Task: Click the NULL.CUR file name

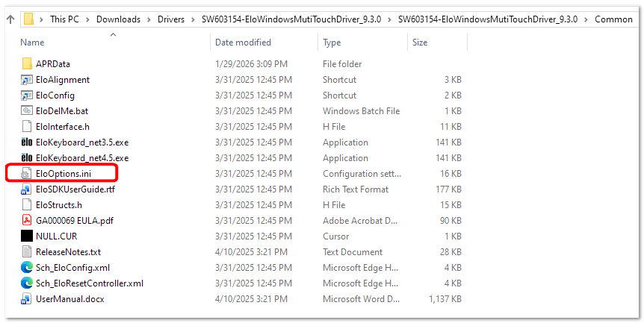Action: pyautogui.click(x=56, y=236)
